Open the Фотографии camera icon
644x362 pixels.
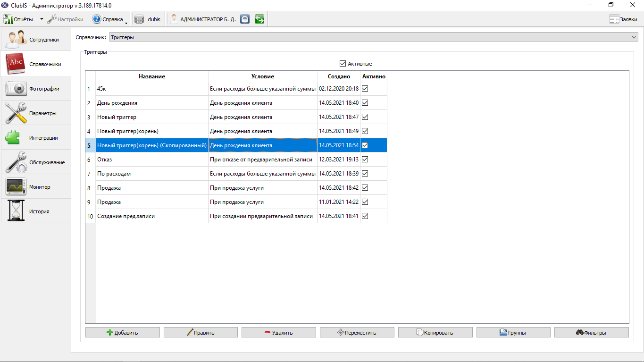(16, 89)
